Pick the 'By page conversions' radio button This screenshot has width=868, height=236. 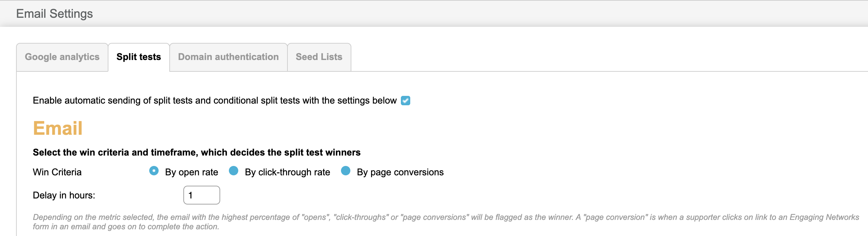[345, 171]
